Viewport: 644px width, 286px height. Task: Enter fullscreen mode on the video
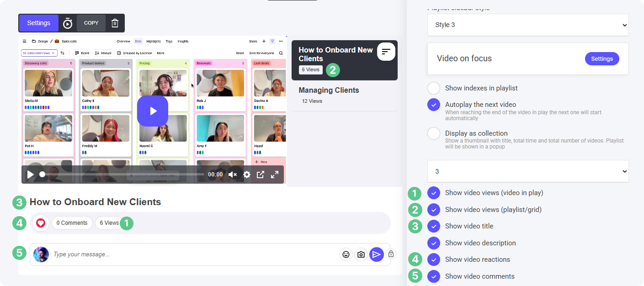[x=275, y=175]
